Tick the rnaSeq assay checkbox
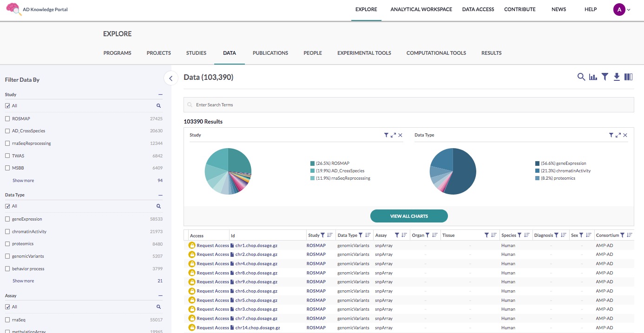The height and width of the screenshot is (333, 644). pos(7,320)
